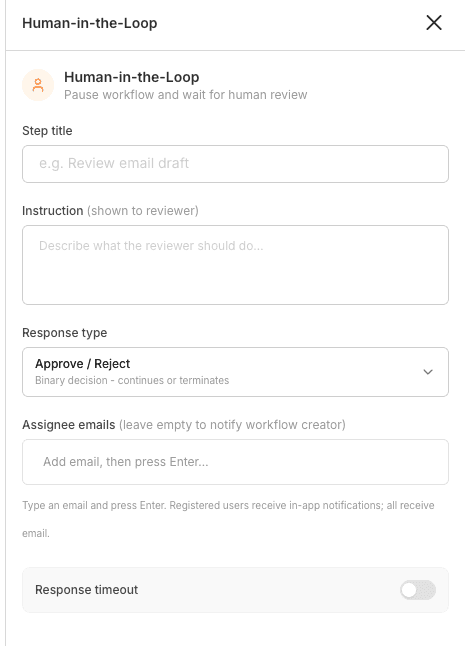
Task: Click the Pause workflow and wait subtitle
Action: click(186, 95)
